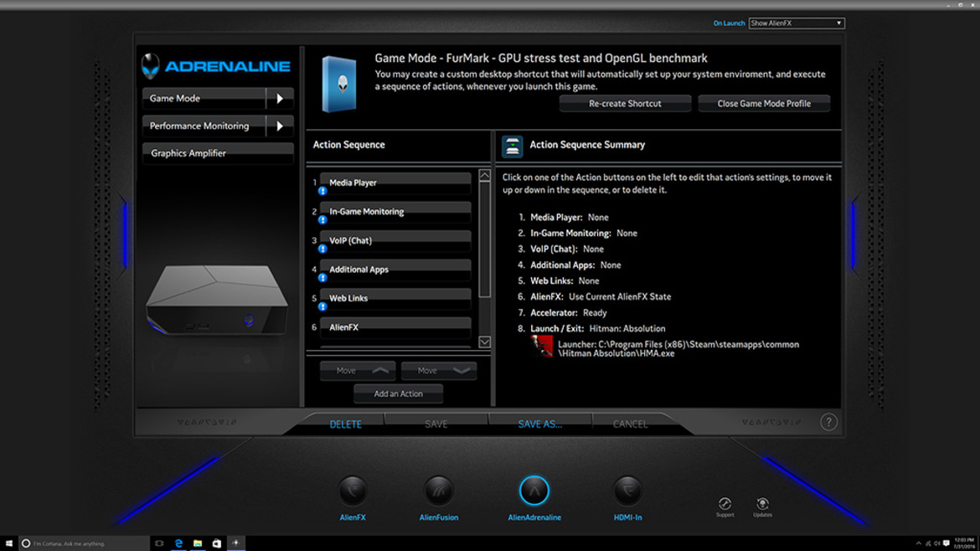Click the volume icon in system tray
Image resolution: width=980 pixels, height=551 pixels.
click(937, 543)
